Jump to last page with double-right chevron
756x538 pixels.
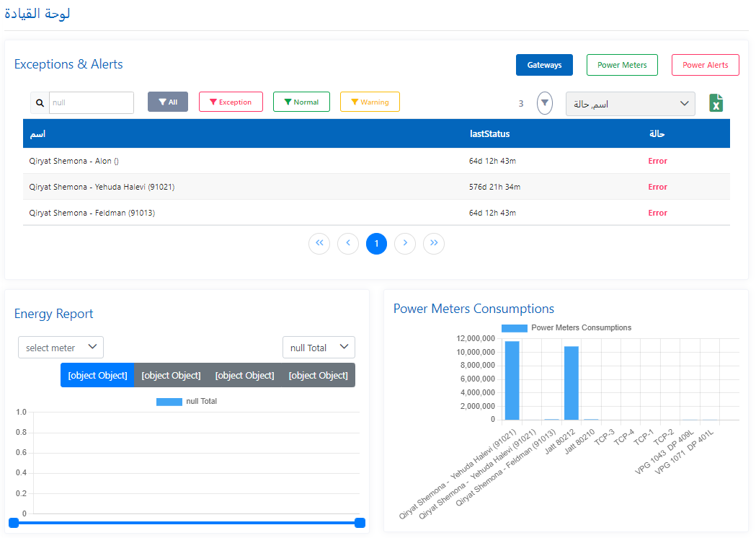(433, 244)
